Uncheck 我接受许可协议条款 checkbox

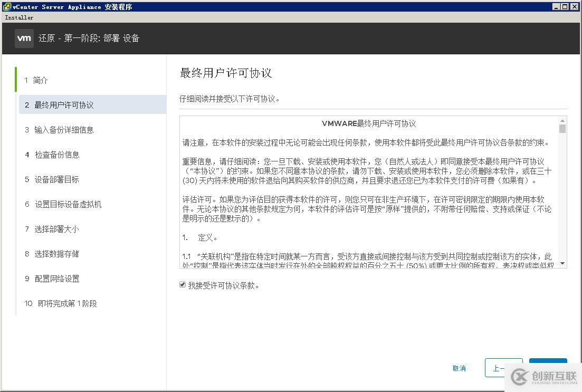click(x=182, y=285)
